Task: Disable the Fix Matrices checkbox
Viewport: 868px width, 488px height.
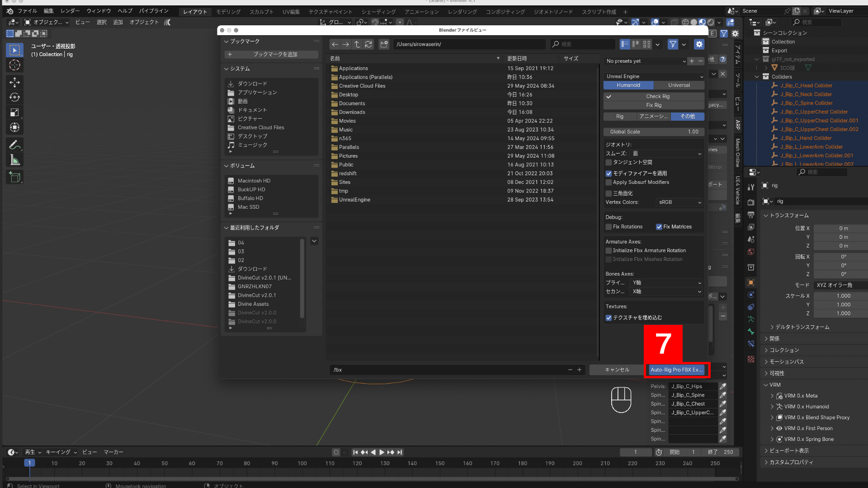Action: [x=659, y=226]
